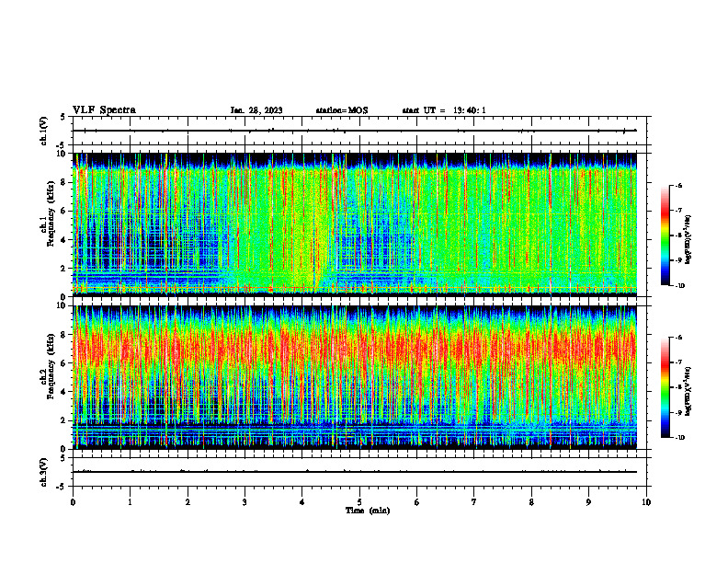Click the ch.2 Frequency (kHz) axis label
Viewport: 728px width, 563px height.
pyautogui.click(x=50, y=365)
